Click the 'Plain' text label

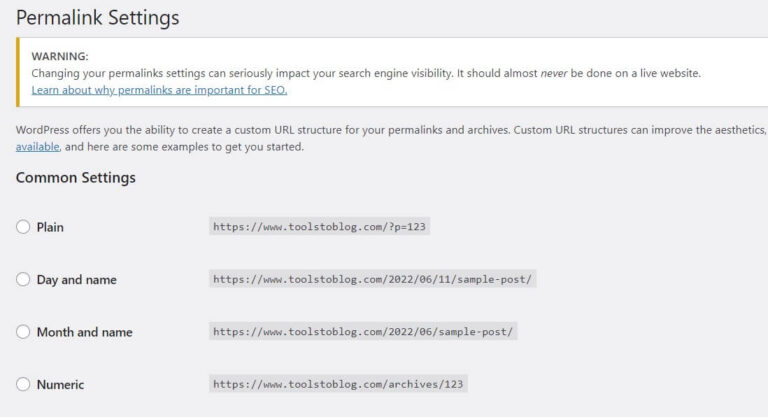click(50, 227)
